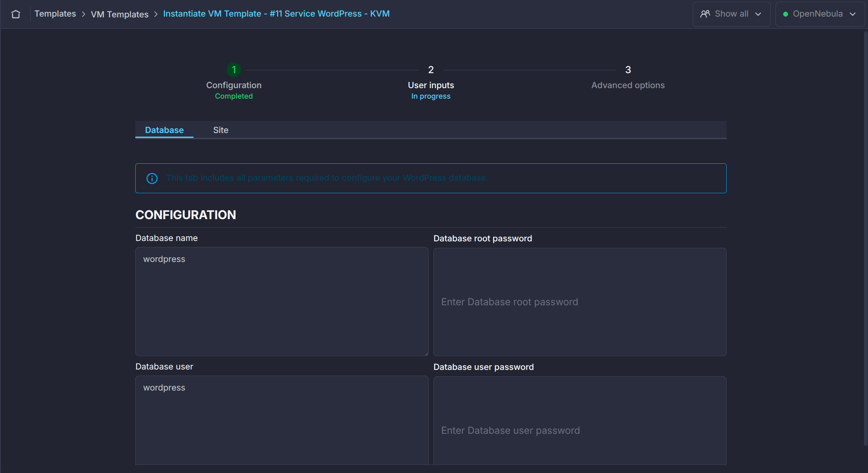Open the OpenNebula zone dropdown
This screenshot has width=868, height=473.
pos(820,14)
